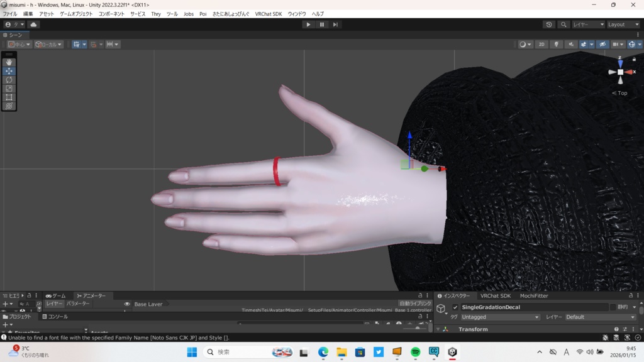
Task: Open the scene effects dropdown arrow
Action: [x=591, y=45]
